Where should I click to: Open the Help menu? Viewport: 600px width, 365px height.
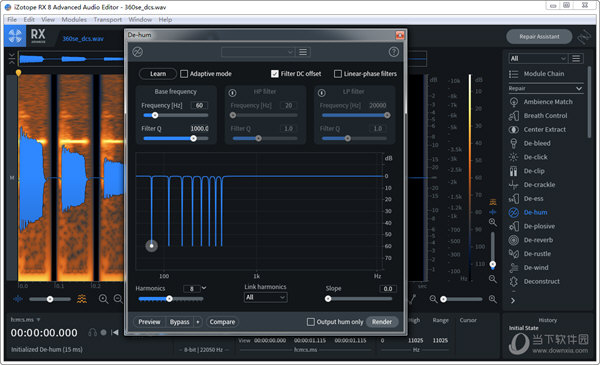tap(165, 20)
